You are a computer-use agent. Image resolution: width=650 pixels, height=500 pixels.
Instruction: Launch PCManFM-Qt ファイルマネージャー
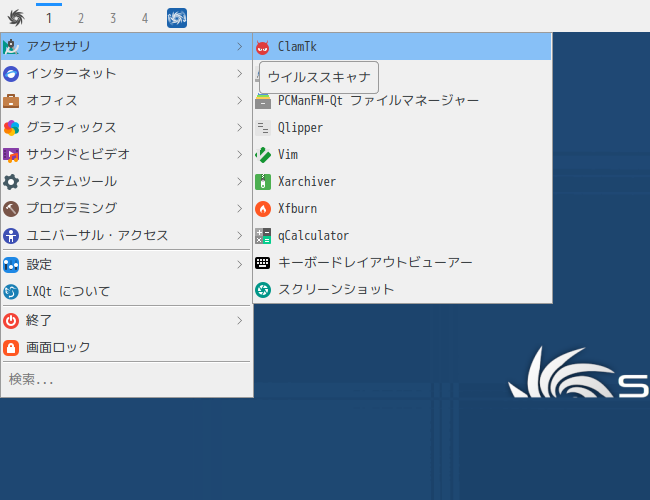click(402, 101)
